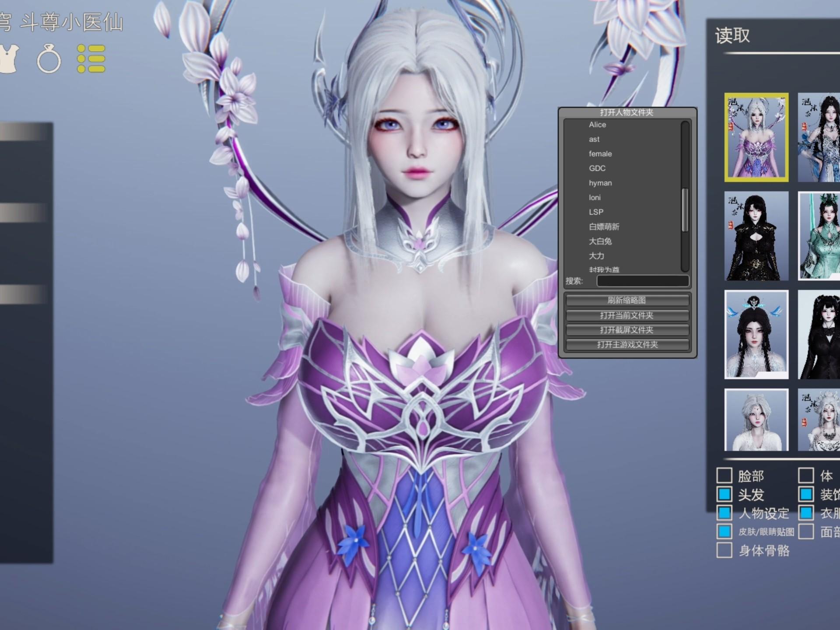Click the 刷新缩略图 button
Viewport: 840px width, 630px height.
627,300
